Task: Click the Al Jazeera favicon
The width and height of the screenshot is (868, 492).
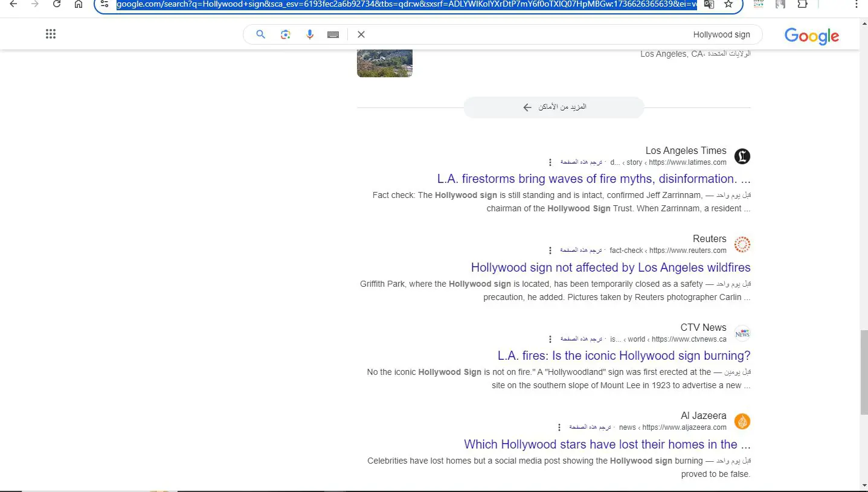Action: 742,421
